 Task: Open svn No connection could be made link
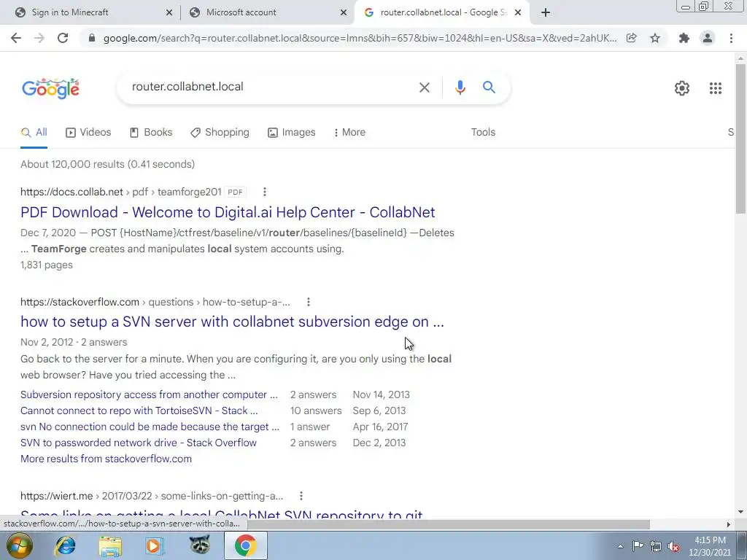(150, 427)
